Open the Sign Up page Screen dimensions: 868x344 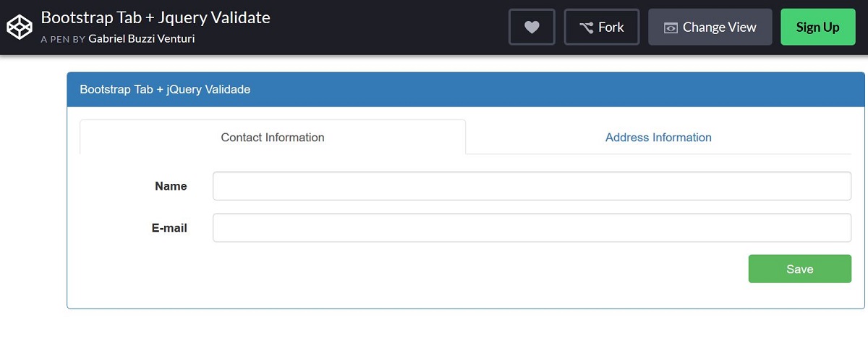click(817, 27)
